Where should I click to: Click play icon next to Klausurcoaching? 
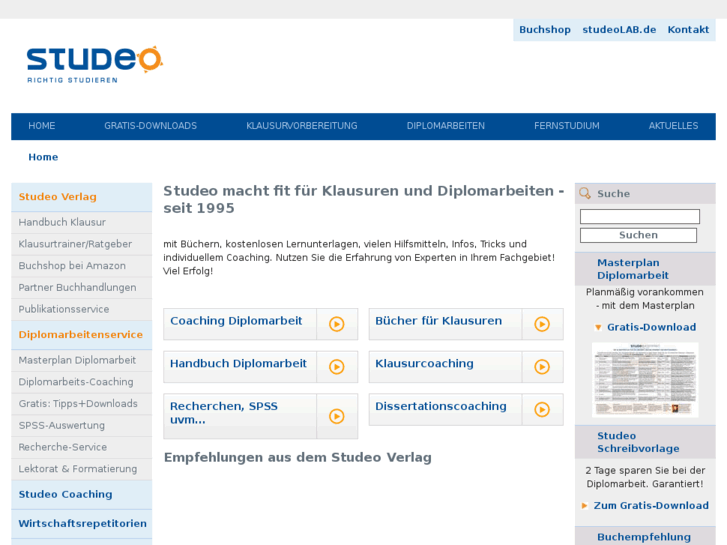coord(542,366)
